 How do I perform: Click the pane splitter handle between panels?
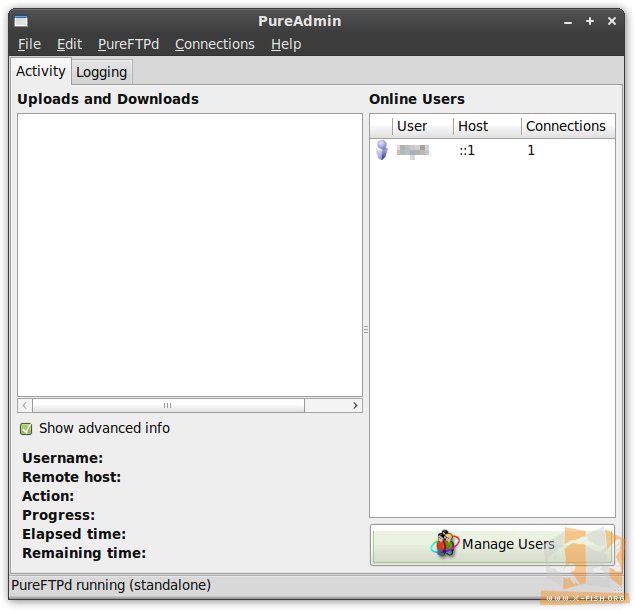click(x=366, y=329)
